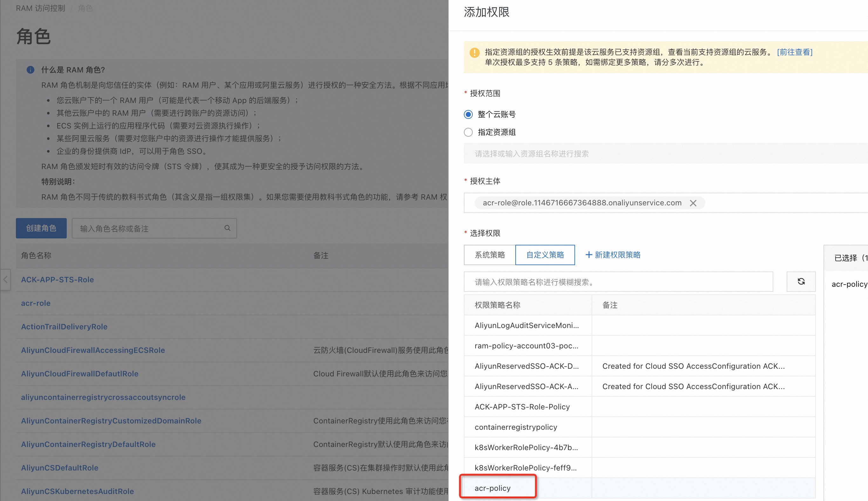Switch to the Custom Policy tab
868x501 pixels.
tap(545, 255)
